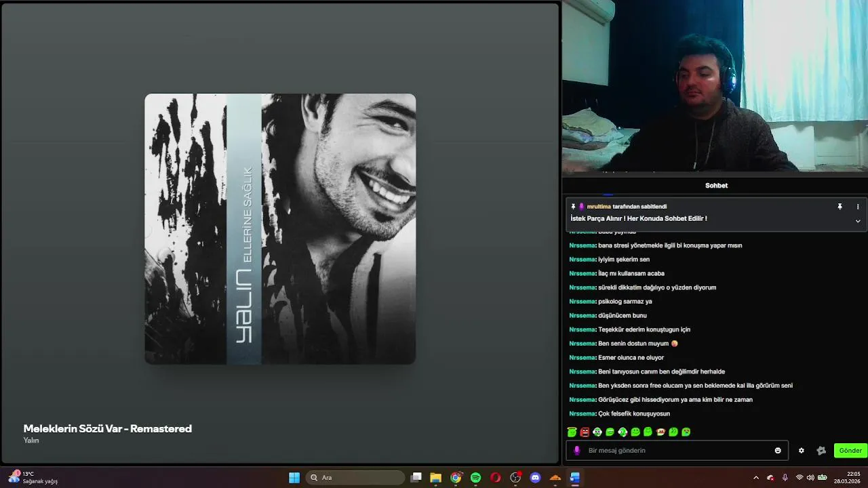Click message 'Çok felsefik konuşuyosun'
This screenshot has height=488, width=868.
click(634, 414)
